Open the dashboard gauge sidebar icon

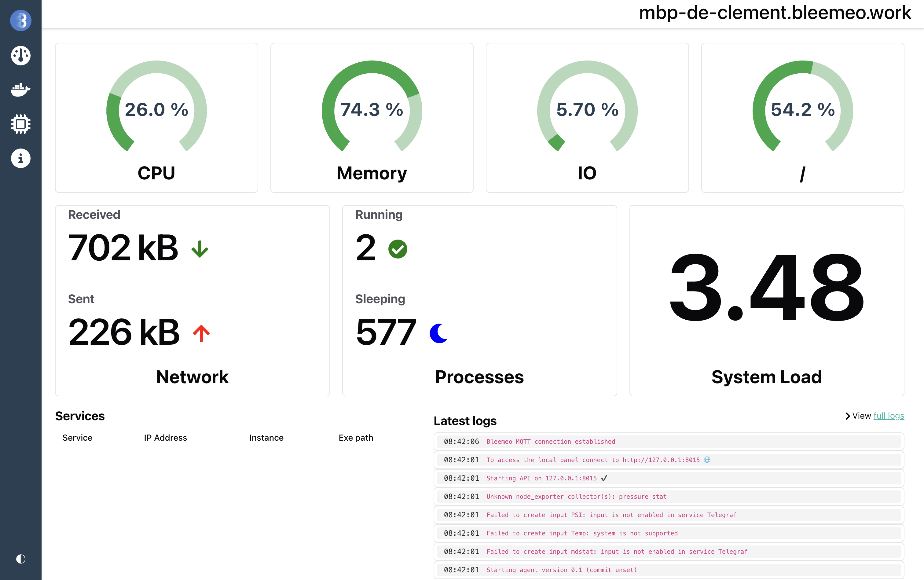click(x=21, y=55)
